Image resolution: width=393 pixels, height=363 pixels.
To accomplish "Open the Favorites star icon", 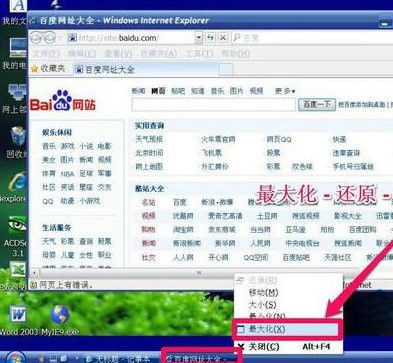I will click(x=34, y=69).
